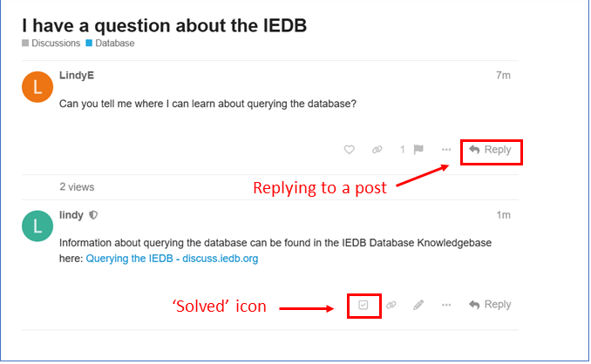
Task: Like LindyE's post with the heart icon
Action: [349, 150]
